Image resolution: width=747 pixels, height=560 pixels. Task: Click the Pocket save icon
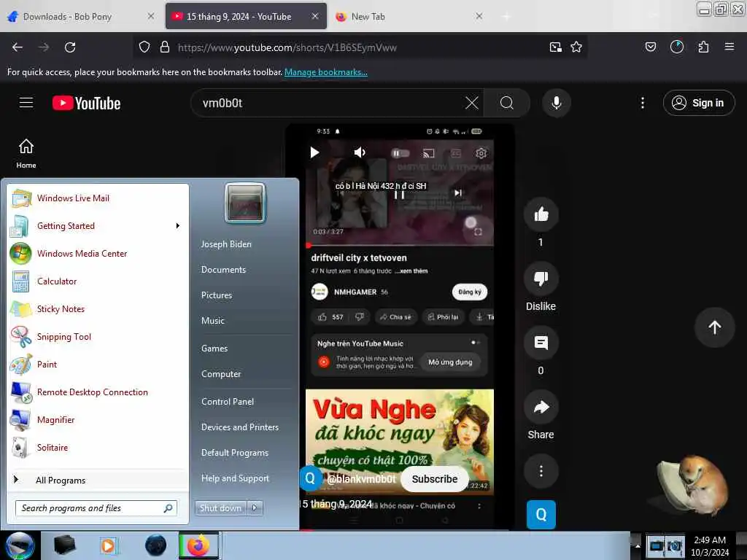650,47
